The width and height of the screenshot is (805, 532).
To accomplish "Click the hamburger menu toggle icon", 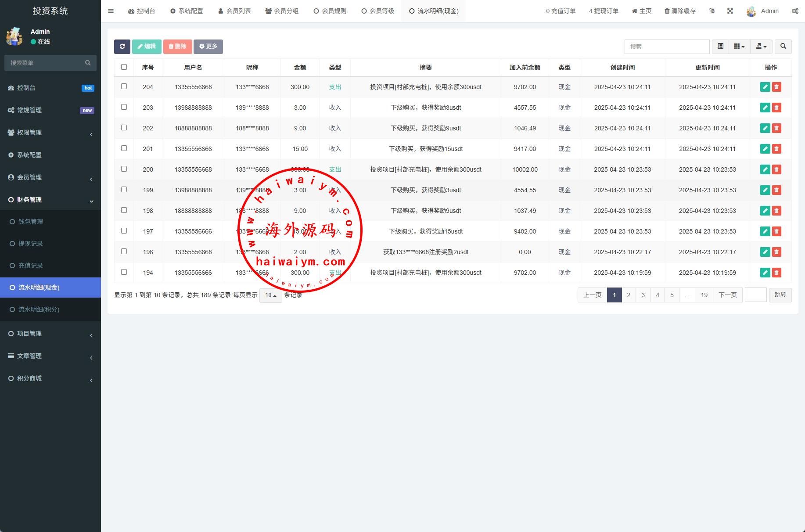I will (111, 11).
